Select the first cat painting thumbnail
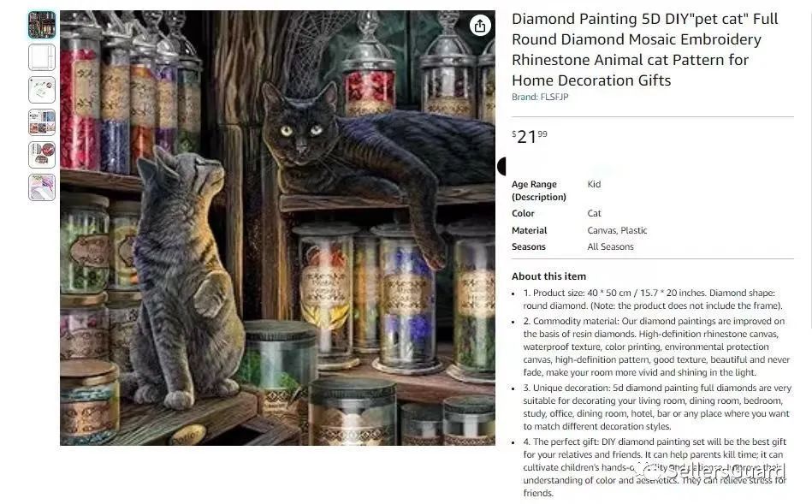The height and width of the screenshot is (504, 812). [42, 25]
